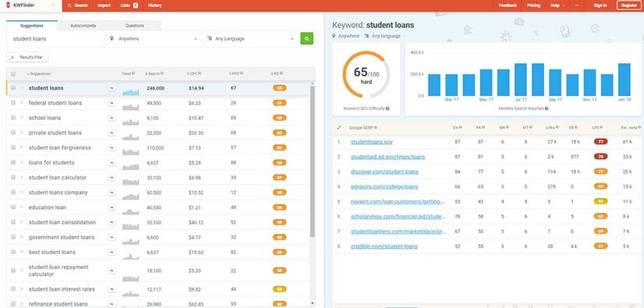This screenshot has height=308, width=644.
Task: Open trend chart button for federal student loans
Action: coord(112,103)
